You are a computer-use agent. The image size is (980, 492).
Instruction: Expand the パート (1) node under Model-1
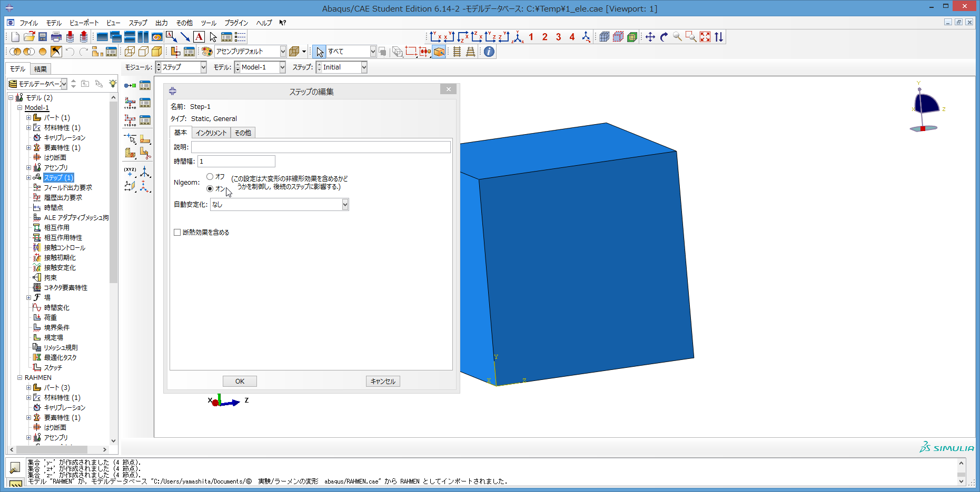click(x=29, y=118)
